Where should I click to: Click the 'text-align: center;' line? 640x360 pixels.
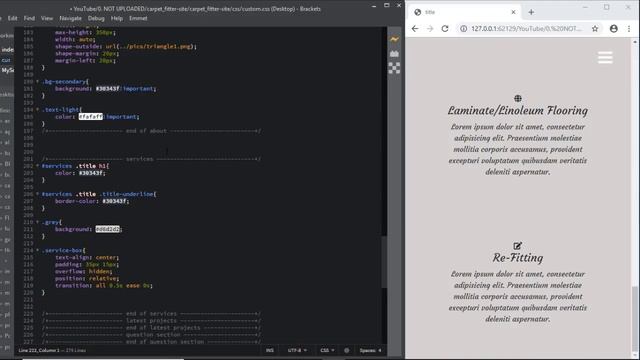point(87,258)
